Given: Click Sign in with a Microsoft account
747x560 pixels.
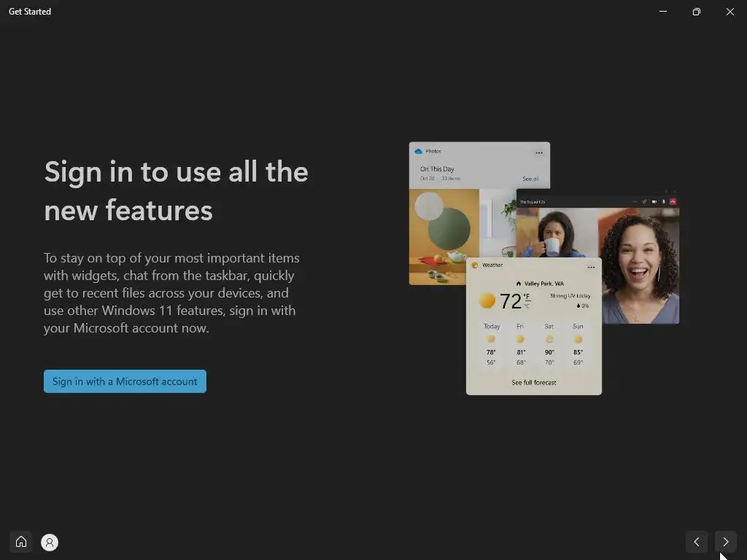Looking at the screenshot, I should [125, 381].
